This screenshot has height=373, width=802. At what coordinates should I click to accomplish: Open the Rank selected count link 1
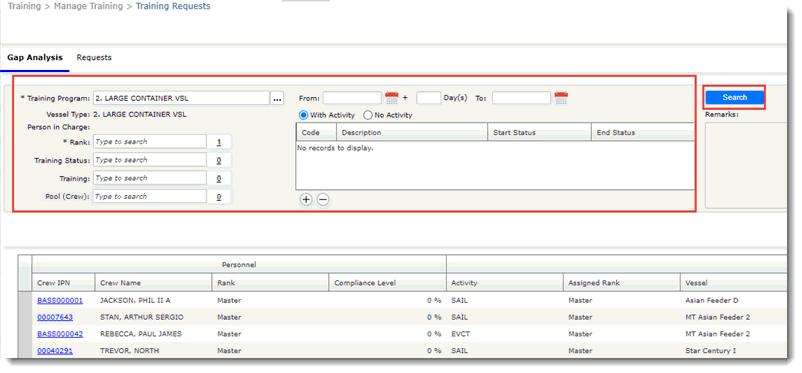point(219,142)
